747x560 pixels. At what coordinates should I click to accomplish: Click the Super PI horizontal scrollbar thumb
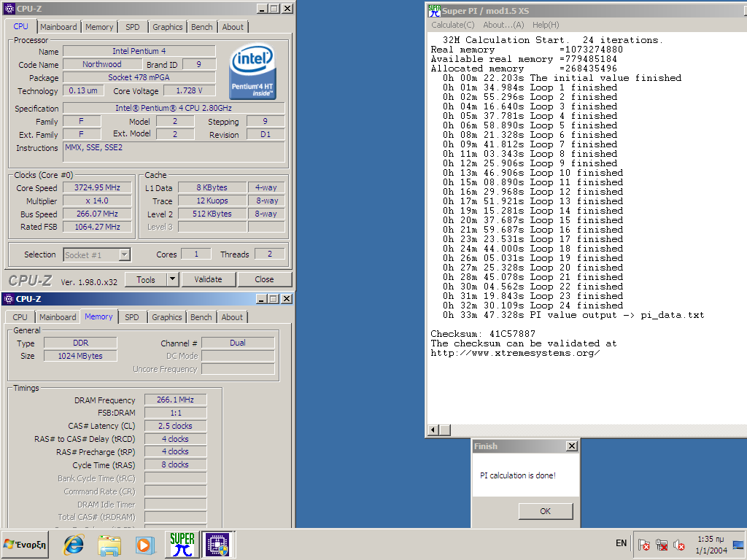coord(444,430)
